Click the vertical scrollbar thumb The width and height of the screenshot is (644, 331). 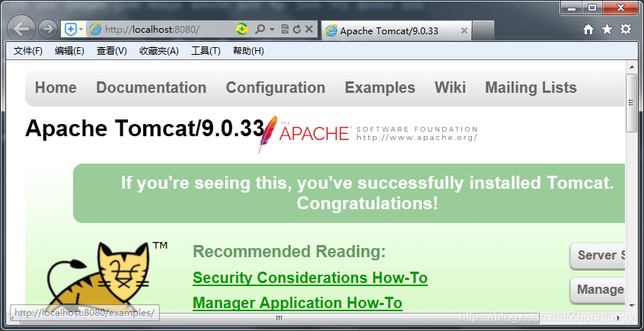pos(631,103)
